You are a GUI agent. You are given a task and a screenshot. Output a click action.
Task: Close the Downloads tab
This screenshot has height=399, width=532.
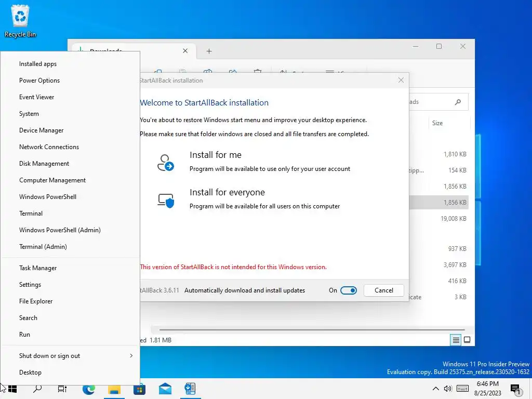[x=185, y=51]
